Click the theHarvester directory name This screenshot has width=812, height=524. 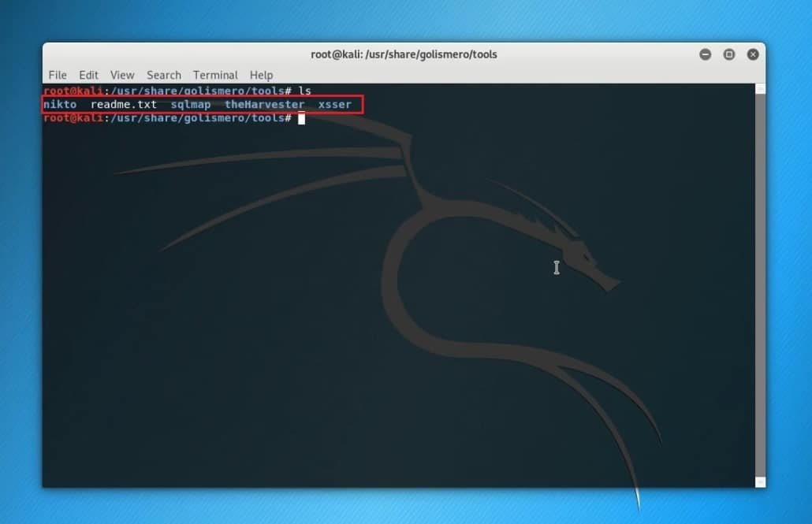pyautogui.click(x=265, y=105)
